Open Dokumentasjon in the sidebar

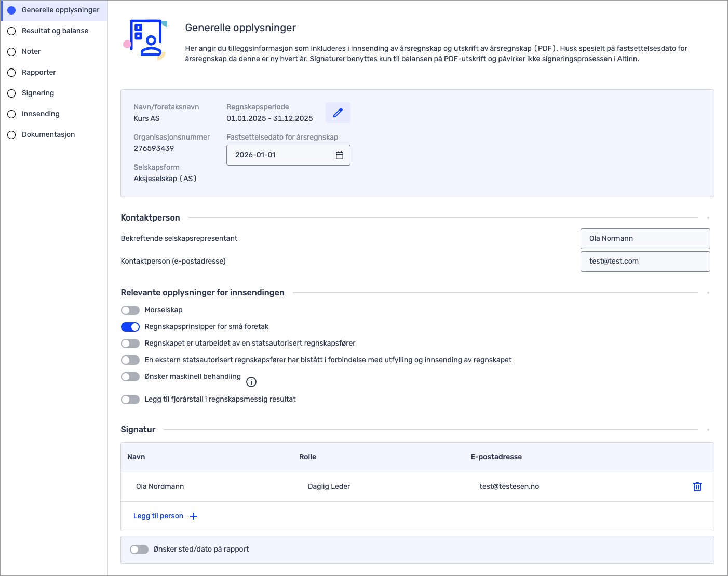48,134
